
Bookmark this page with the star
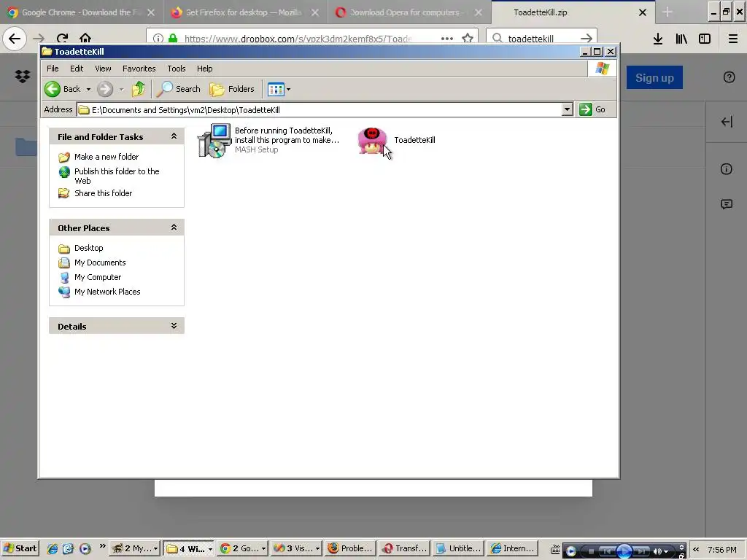[468, 38]
